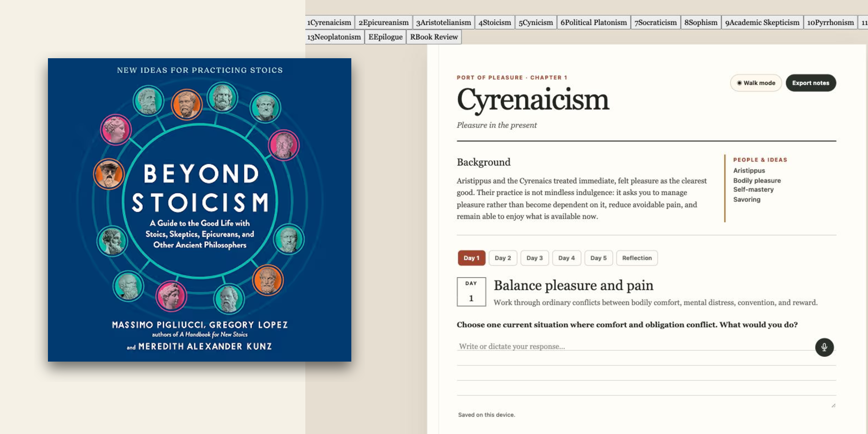Select the 8Sophism tab
Viewport: 868px width, 434px height.
(701, 23)
